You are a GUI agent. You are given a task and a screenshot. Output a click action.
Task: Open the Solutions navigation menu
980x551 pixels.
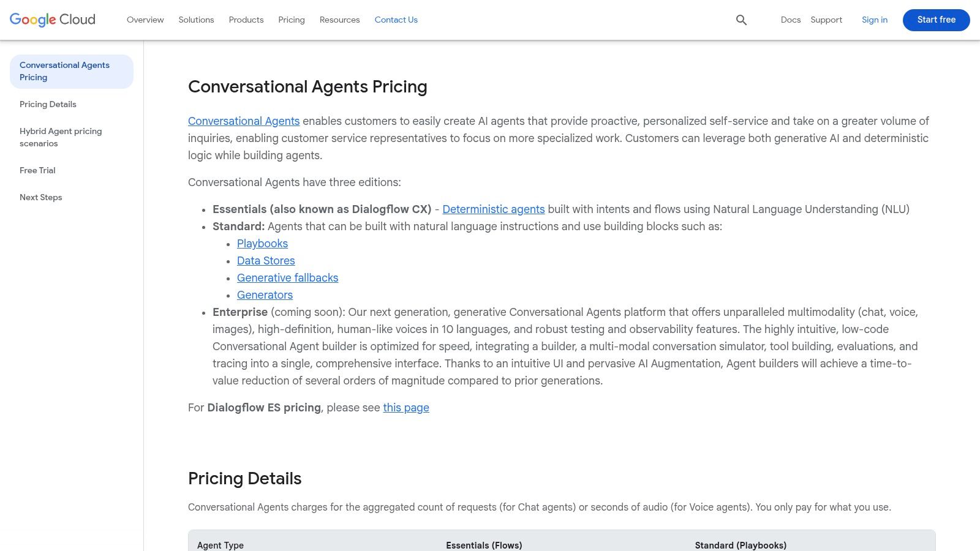[x=196, y=20]
